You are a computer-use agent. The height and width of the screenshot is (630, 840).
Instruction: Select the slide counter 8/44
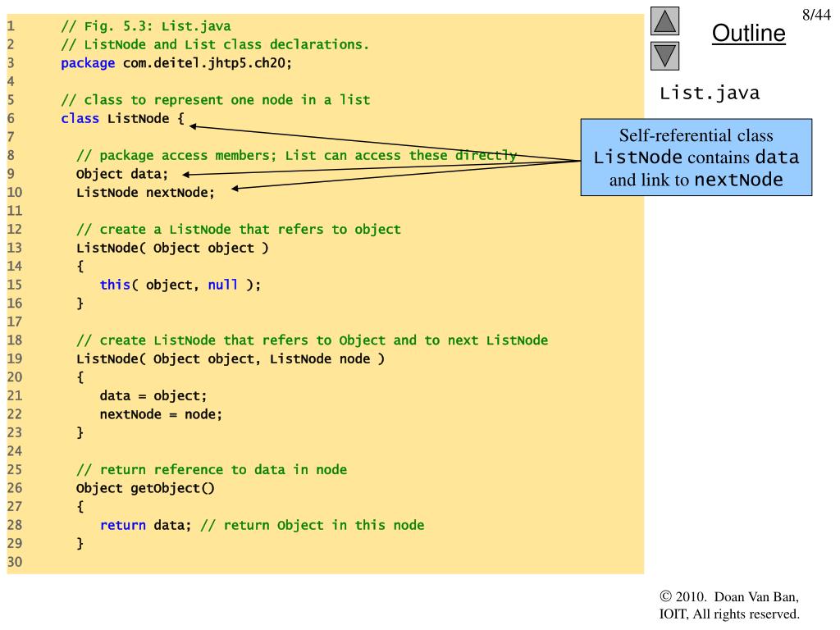tap(816, 15)
